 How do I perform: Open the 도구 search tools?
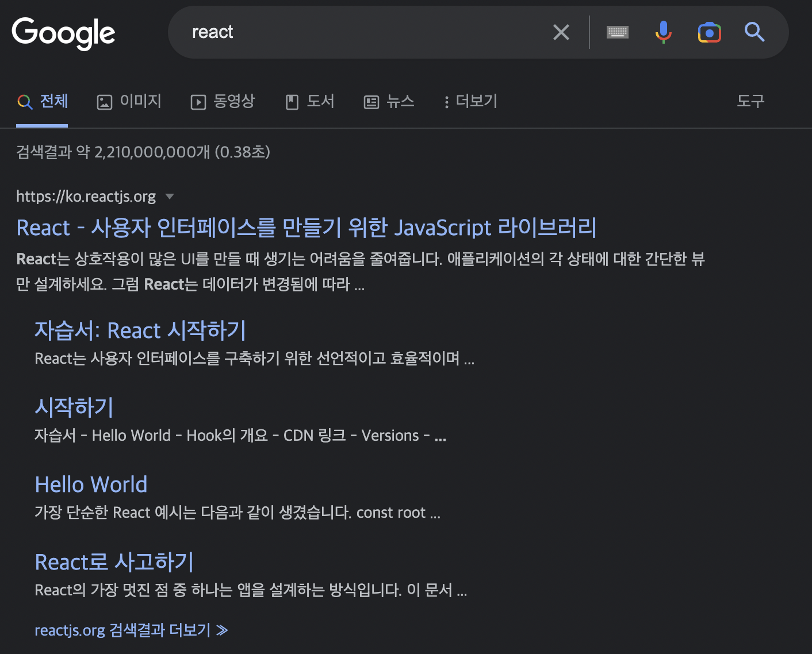750,102
